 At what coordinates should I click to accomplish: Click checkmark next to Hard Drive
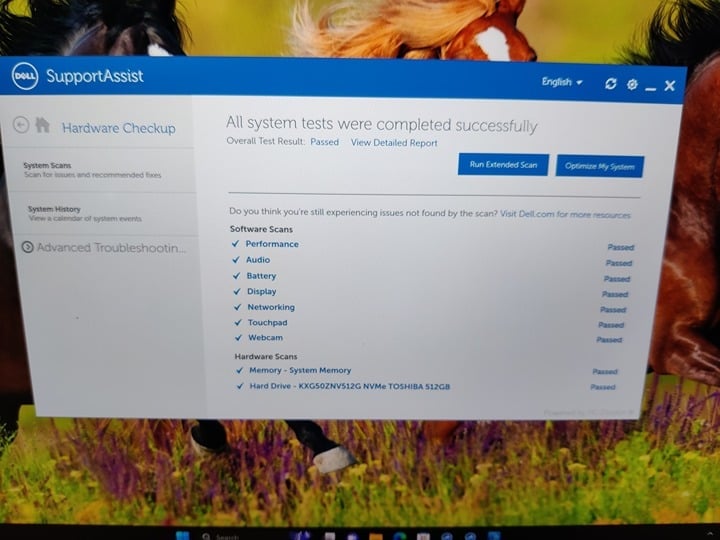click(240, 386)
